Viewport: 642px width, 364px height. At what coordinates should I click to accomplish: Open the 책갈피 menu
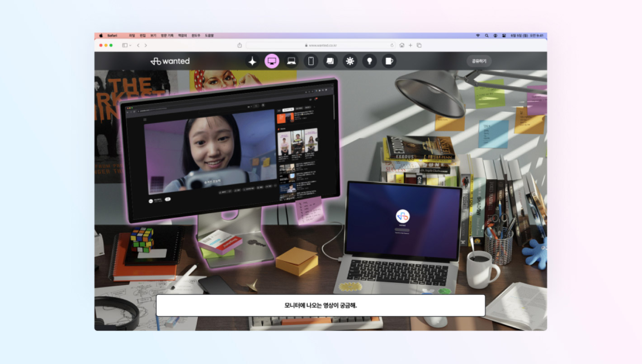(x=183, y=35)
